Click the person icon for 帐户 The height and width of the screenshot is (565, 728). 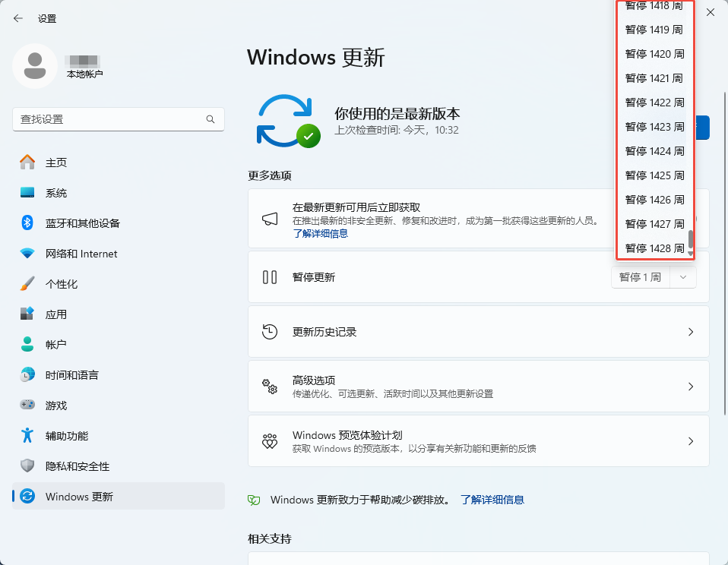27,344
